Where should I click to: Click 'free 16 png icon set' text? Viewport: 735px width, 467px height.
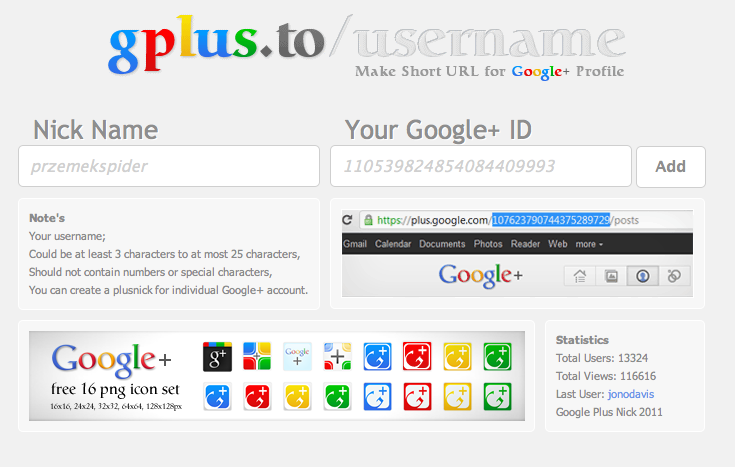[x=115, y=389]
